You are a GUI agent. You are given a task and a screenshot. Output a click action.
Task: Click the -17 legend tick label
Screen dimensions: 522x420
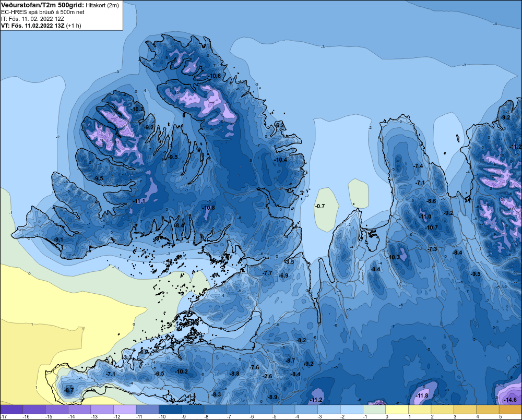click(x=4, y=417)
